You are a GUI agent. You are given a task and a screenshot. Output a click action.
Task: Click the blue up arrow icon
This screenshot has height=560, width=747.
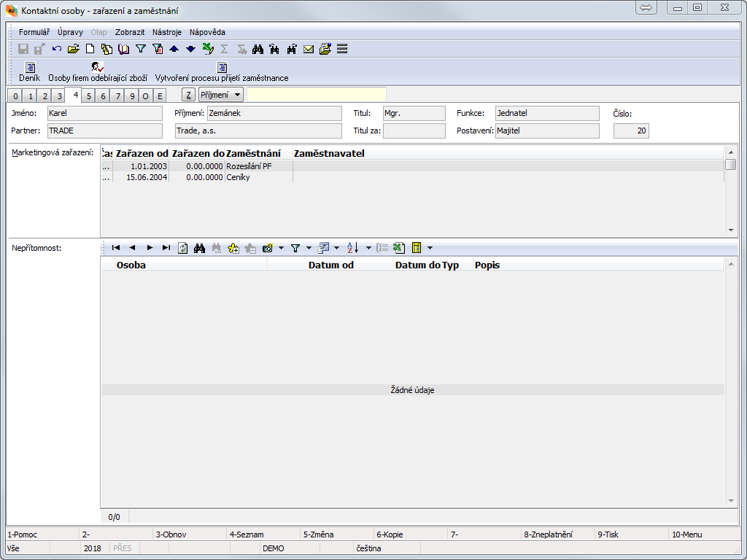pos(174,49)
